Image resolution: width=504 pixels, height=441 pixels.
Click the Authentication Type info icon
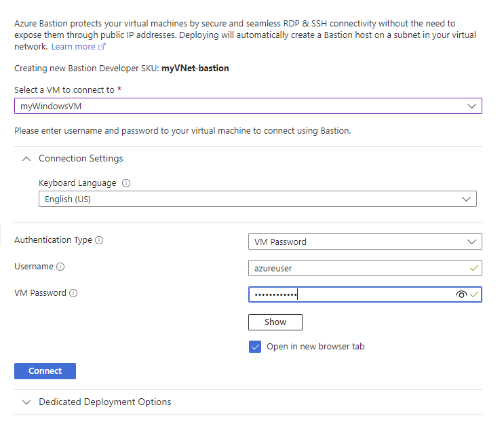point(100,240)
